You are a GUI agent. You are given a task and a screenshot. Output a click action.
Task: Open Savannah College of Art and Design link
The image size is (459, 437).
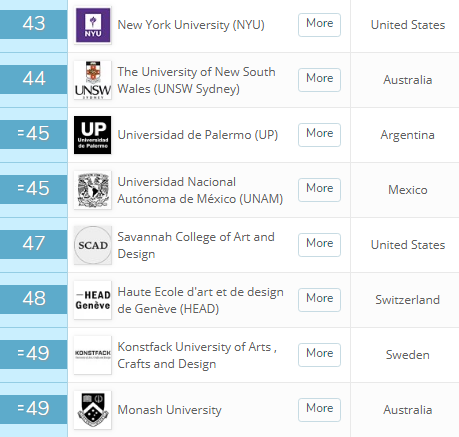coord(196,245)
